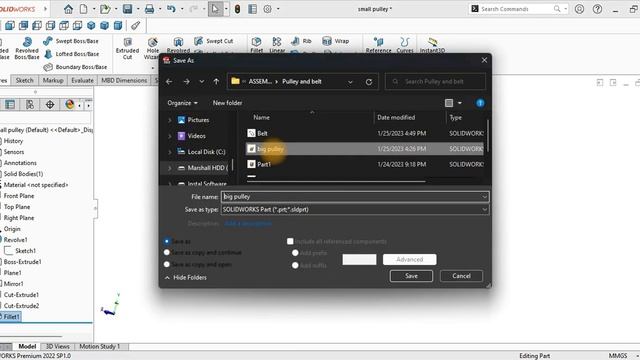Select Fillet1 in the feature tree
Viewport: 640px width, 360px height.
click(x=11, y=317)
